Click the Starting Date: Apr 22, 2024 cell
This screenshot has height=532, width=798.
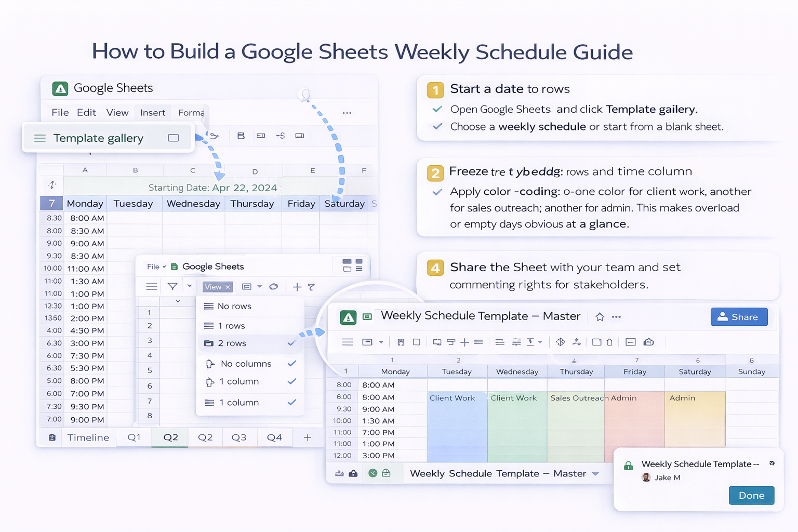point(212,188)
